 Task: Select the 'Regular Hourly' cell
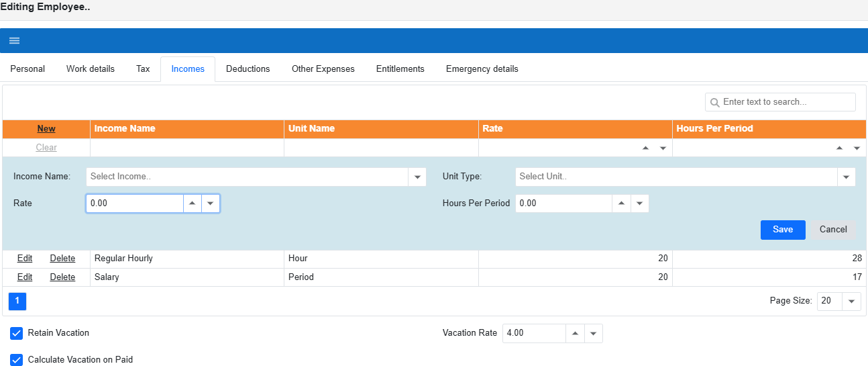tap(187, 259)
